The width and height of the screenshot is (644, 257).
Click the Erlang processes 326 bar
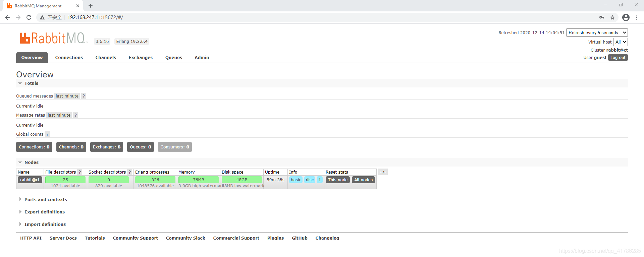(x=155, y=180)
